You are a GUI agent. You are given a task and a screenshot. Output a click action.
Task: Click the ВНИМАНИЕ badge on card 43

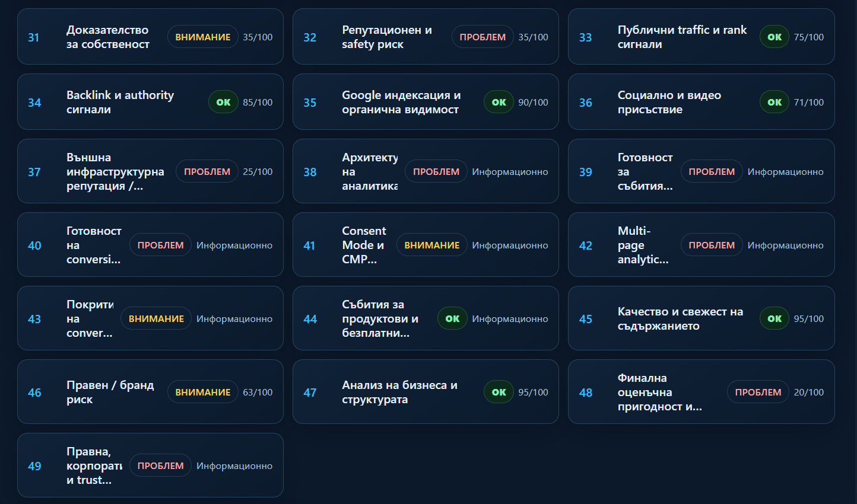[156, 318]
